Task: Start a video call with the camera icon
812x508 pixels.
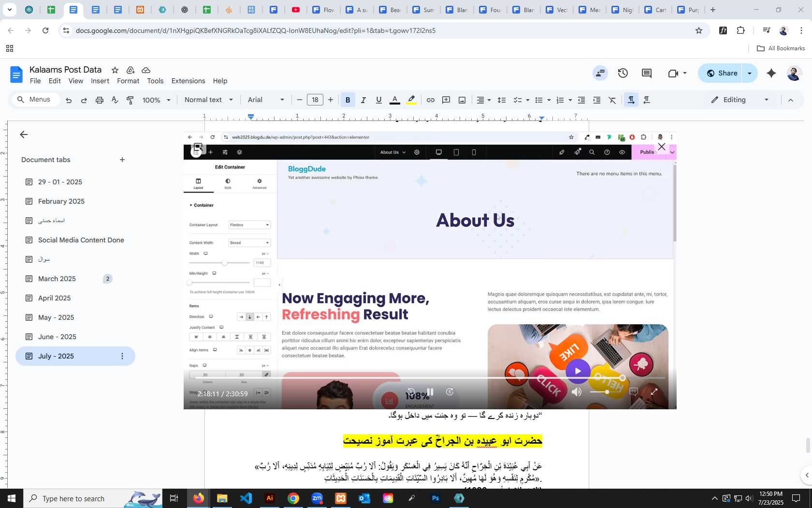Action: pyautogui.click(x=673, y=73)
